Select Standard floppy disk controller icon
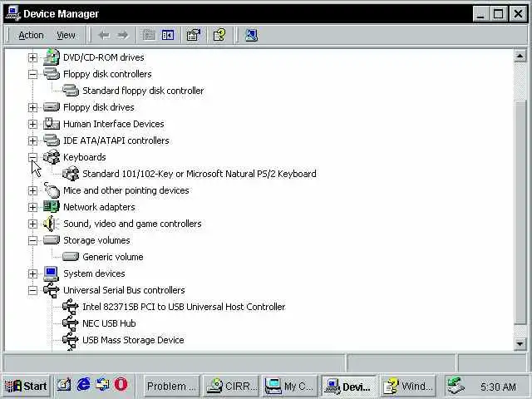The width and height of the screenshot is (532, 399). coord(71,91)
